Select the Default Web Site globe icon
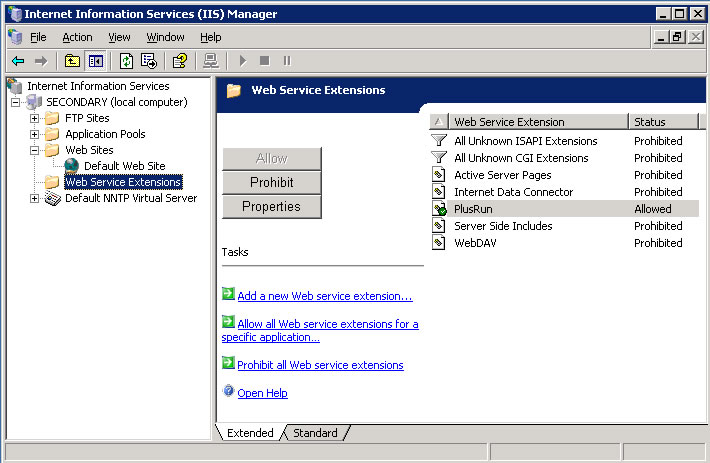Viewport: 710px width, 463px height. point(72,166)
